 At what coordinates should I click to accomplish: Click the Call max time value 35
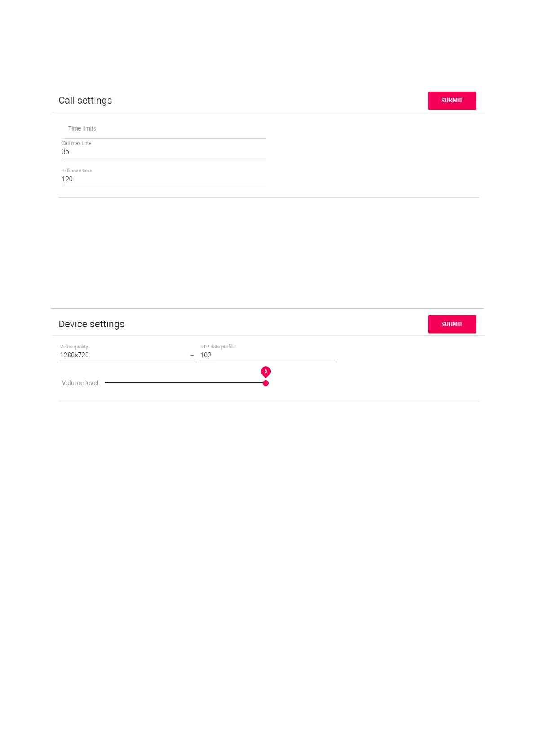(x=66, y=152)
